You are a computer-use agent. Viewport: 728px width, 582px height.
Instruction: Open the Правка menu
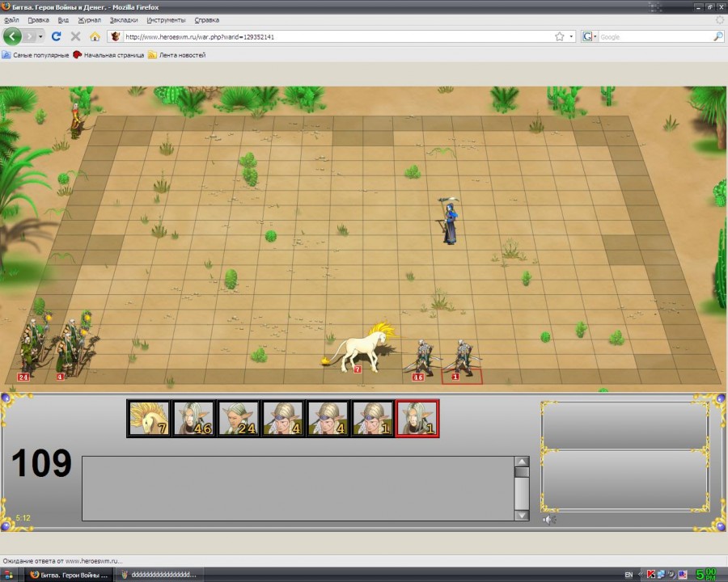coord(38,20)
